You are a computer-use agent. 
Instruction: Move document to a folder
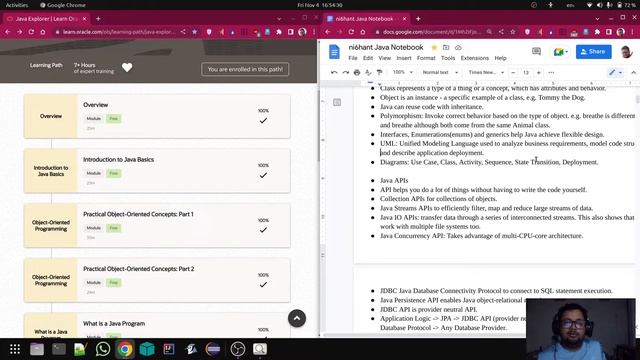pos(446,47)
